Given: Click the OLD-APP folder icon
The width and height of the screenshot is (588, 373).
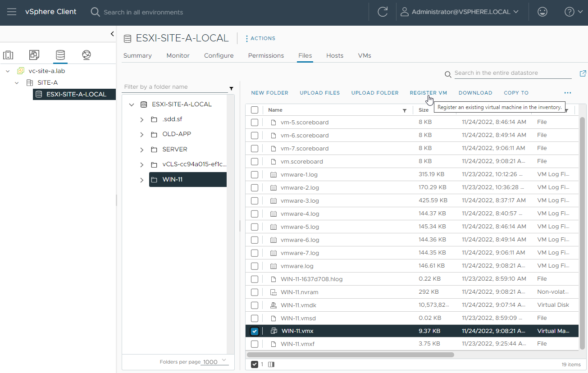Looking at the screenshot, I should pos(154,134).
